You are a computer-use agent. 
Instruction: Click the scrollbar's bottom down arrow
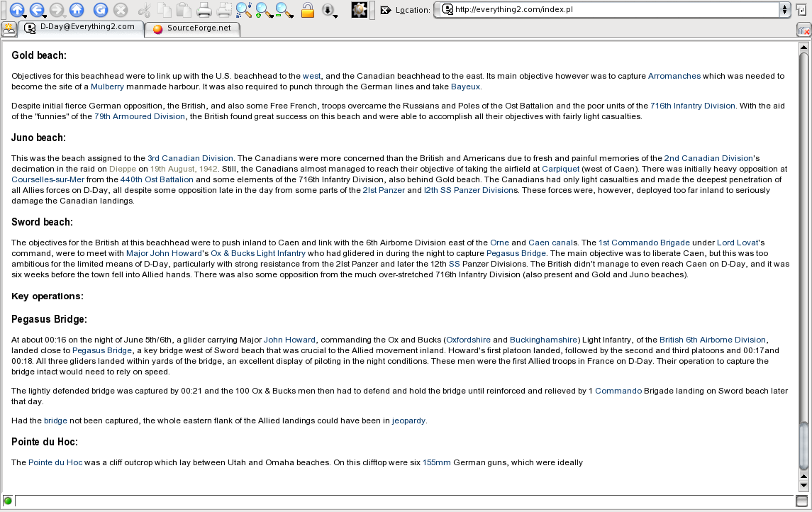tap(803, 486)
